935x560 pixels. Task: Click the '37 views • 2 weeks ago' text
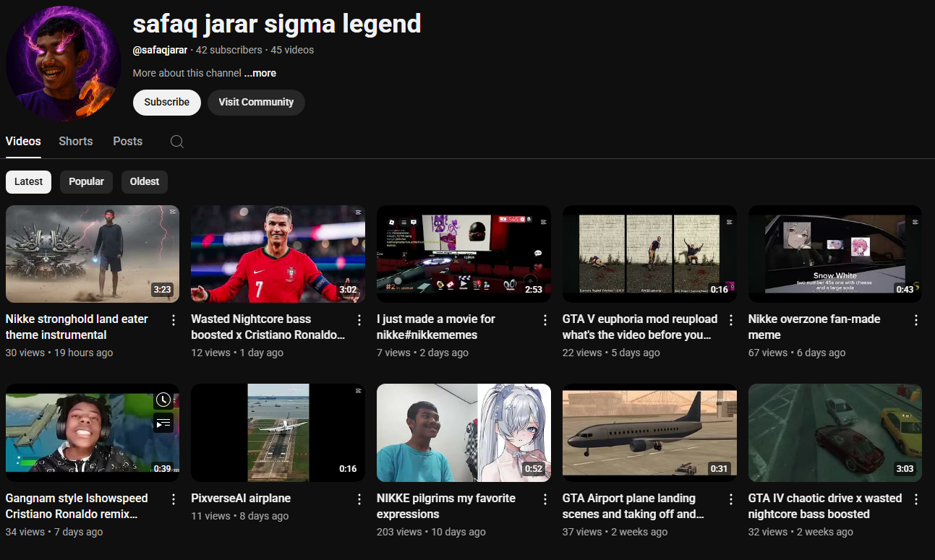(615, 532)
